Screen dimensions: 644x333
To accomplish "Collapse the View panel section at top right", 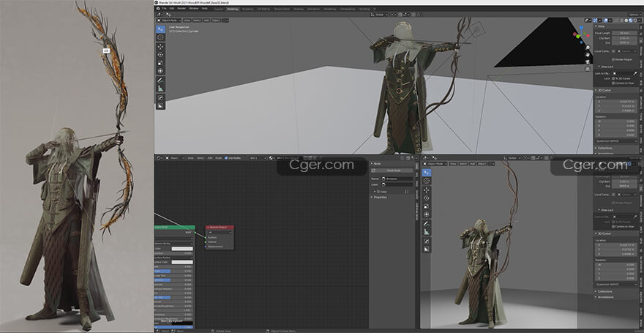I will point(602,26).
